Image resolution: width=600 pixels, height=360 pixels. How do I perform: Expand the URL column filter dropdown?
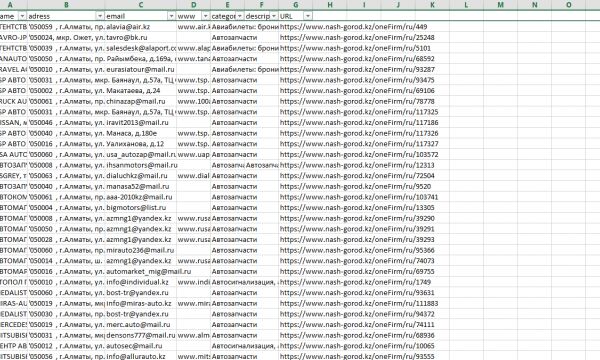308,16
